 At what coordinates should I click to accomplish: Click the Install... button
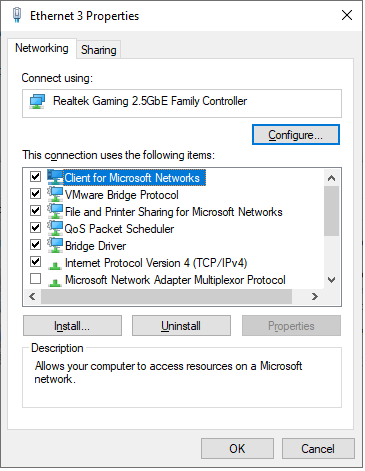72,326
